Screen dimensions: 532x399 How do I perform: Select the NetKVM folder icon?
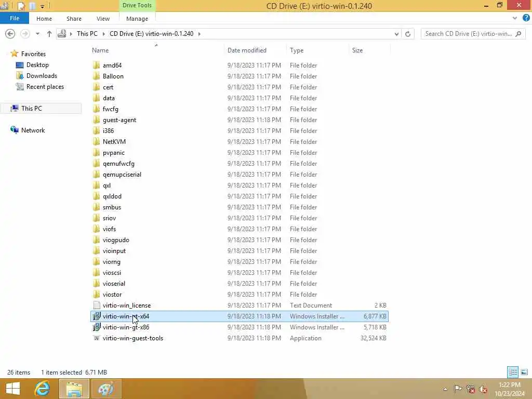click(96, 141)
